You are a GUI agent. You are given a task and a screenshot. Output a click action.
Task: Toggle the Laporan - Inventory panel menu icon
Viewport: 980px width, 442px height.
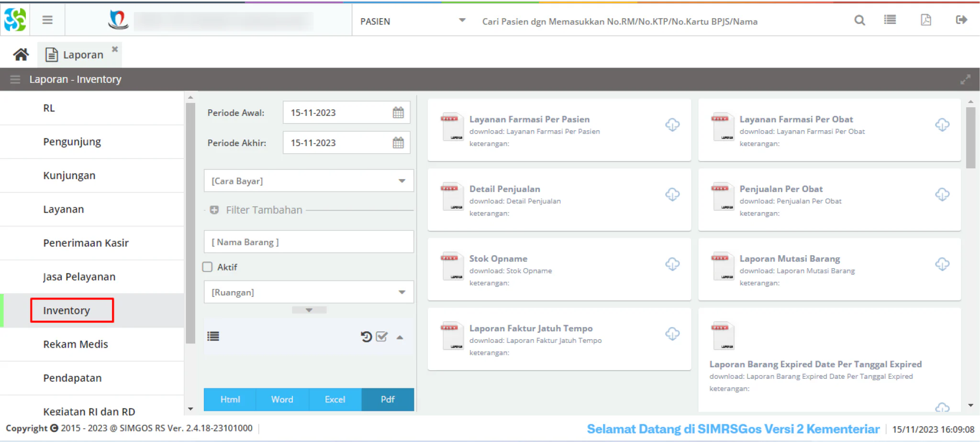(15, 79)
